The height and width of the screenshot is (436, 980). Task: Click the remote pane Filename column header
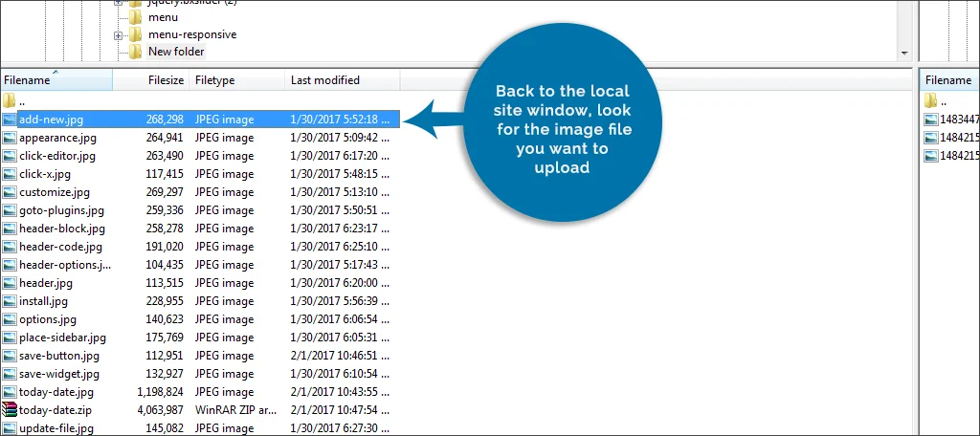[947, 80]
